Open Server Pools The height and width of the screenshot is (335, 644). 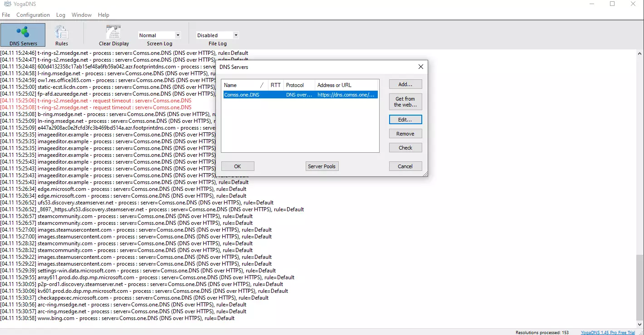pos(322,166)
